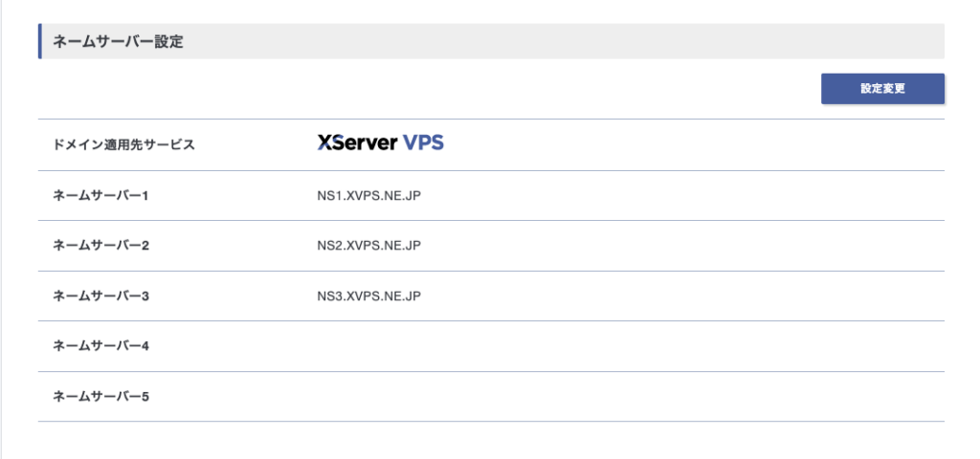Select the ネームサーバー3 row label
The height and width of the screenshot is (459, 980).
[x=101, y=296]
